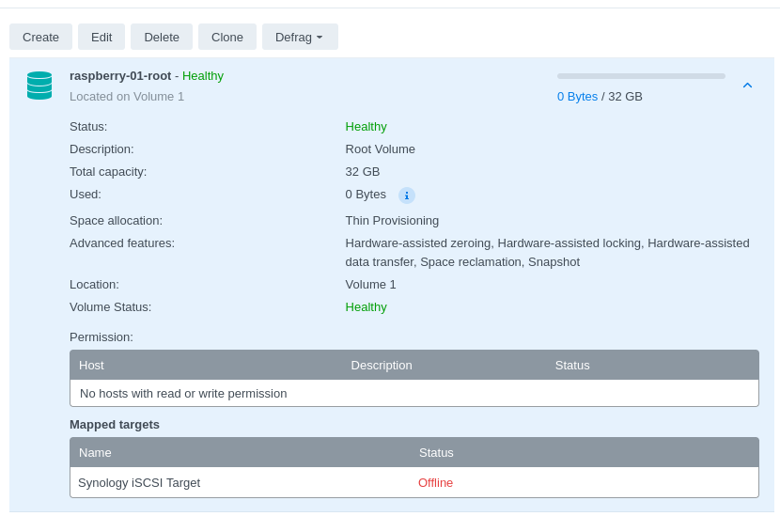The width and height of the screenshot is (780, 532).
Task: Click the Mapped targets Status column header
Action: [436, 453]
